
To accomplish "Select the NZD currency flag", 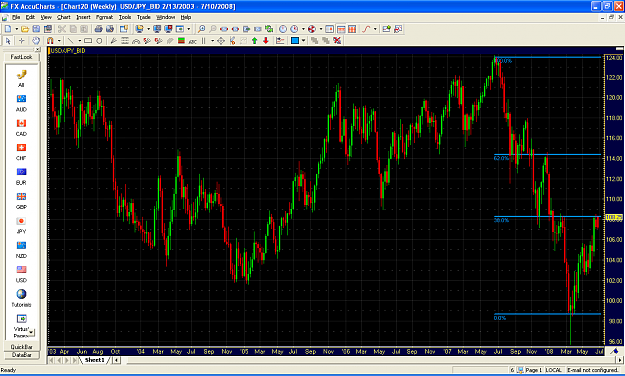I will click(x=21, y=250).
